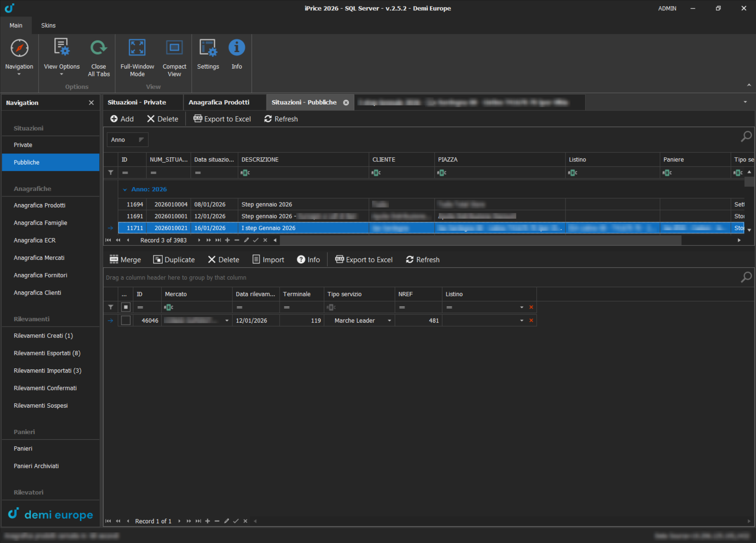Open the Navigation compass menu in ribbon

click(19, 57)
